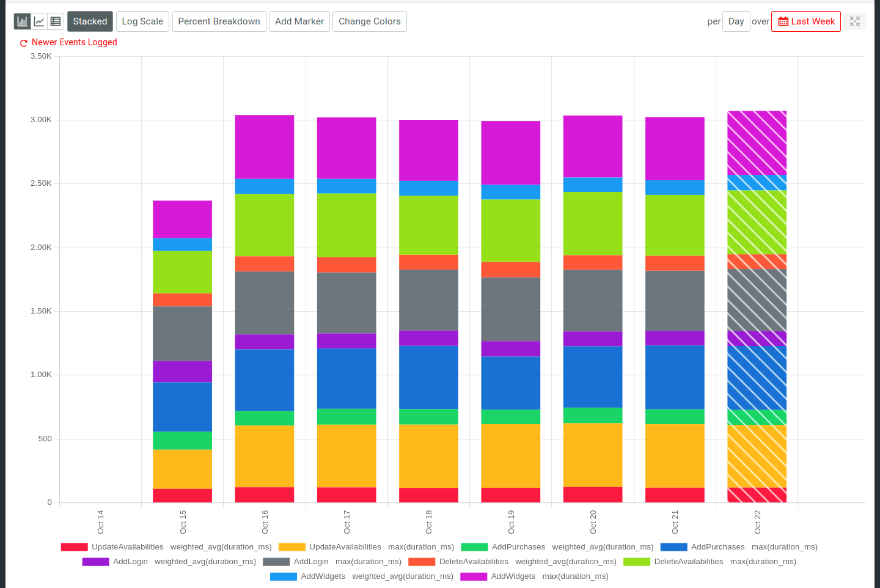The image size is (880, 588).
Task: Click the Newer Events Logged link
Action: [x=74, y=43]
